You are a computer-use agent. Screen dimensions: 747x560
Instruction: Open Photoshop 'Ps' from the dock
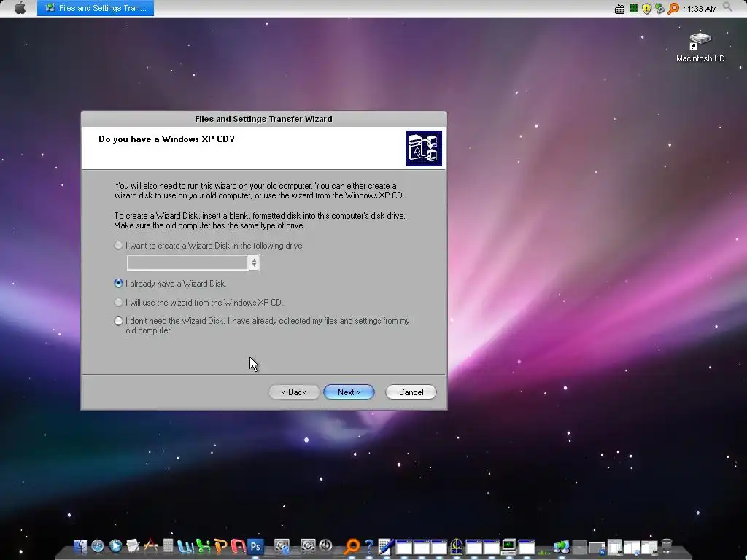coord(256,546)
